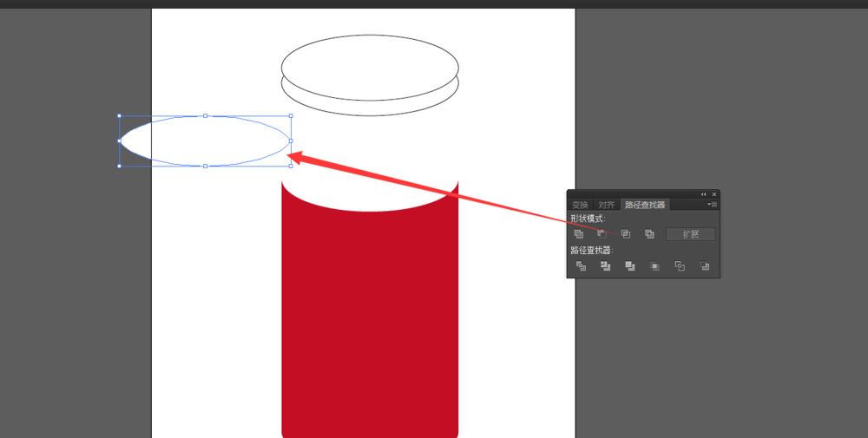Apply Minus Front shape mode
This screenshot has height=438, width=868.
602,234
